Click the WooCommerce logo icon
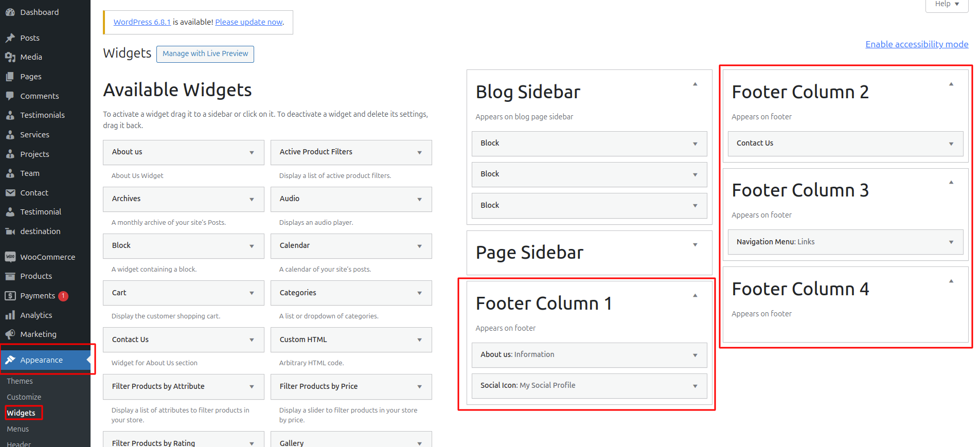This screenshot has width=980, height=447. (10, 257)
